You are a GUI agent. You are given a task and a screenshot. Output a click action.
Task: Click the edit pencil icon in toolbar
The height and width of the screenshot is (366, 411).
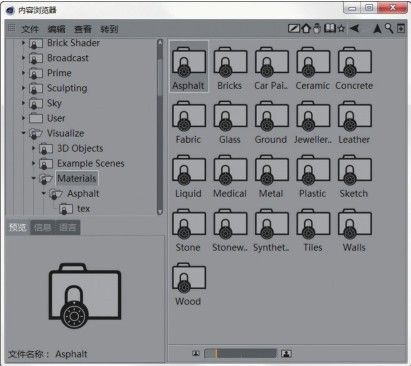(x=293, y=29)
